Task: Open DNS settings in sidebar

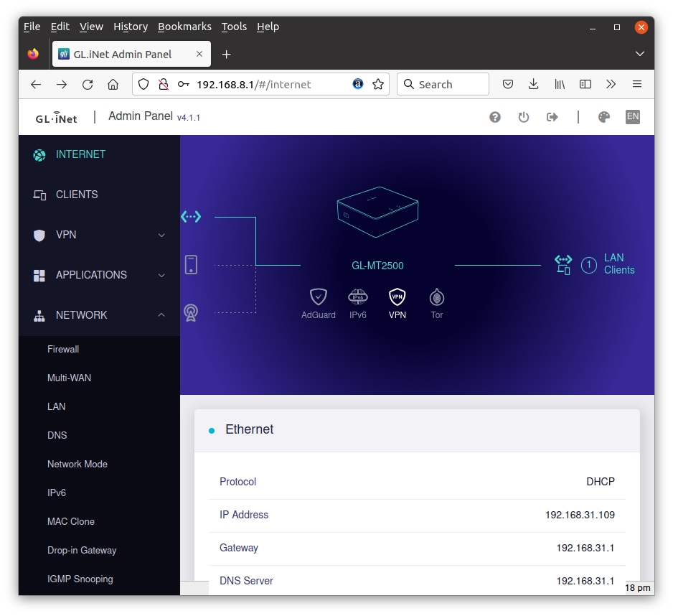Action: coord(57,436)
